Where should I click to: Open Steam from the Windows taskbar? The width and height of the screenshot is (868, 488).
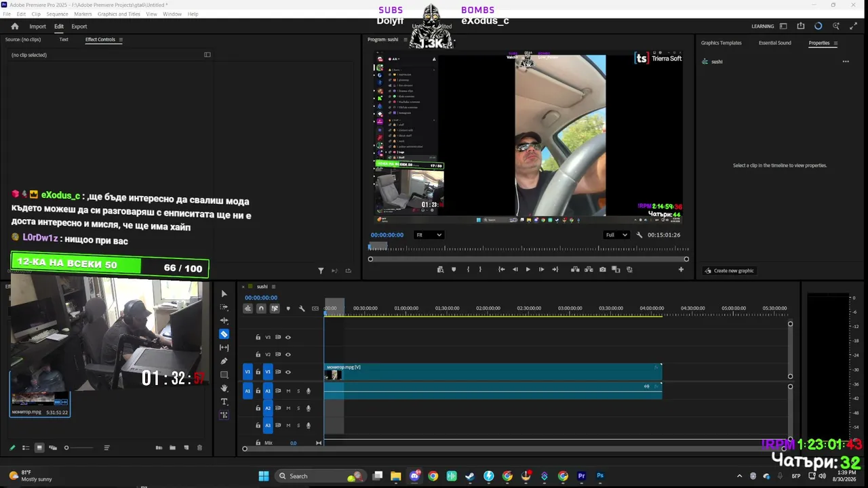[469, 476]
